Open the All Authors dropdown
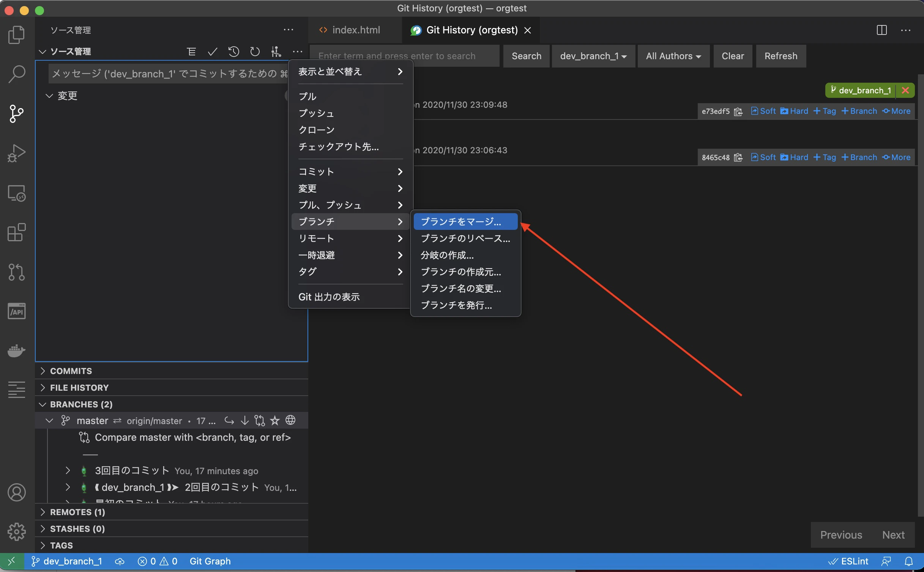This screenshot has height=572, width=924. pos(673,56)
